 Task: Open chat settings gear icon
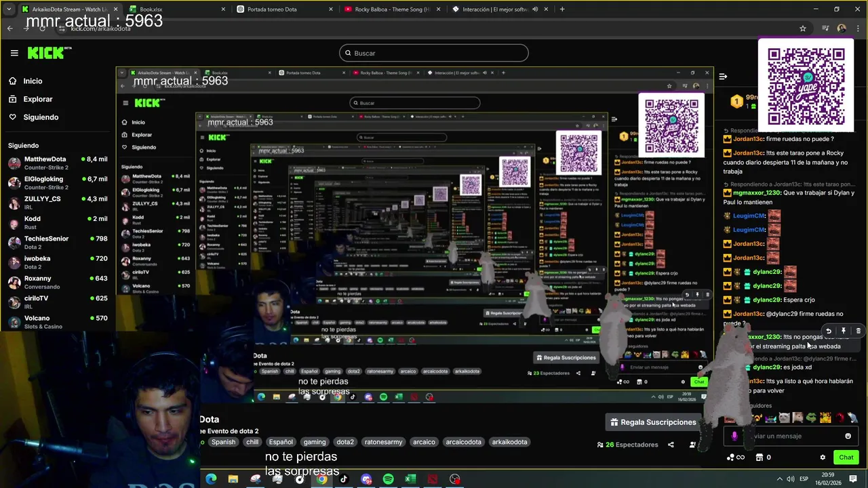click(823, 457)
